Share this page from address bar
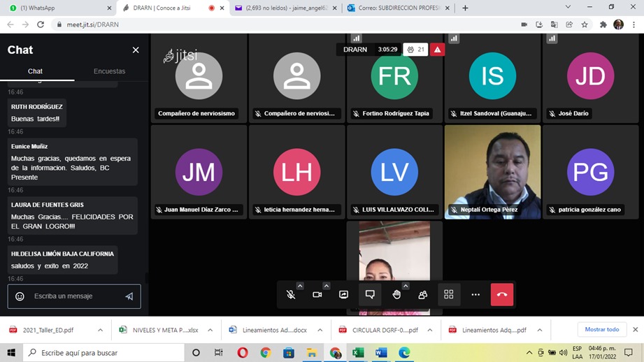 tap(569, 24)
